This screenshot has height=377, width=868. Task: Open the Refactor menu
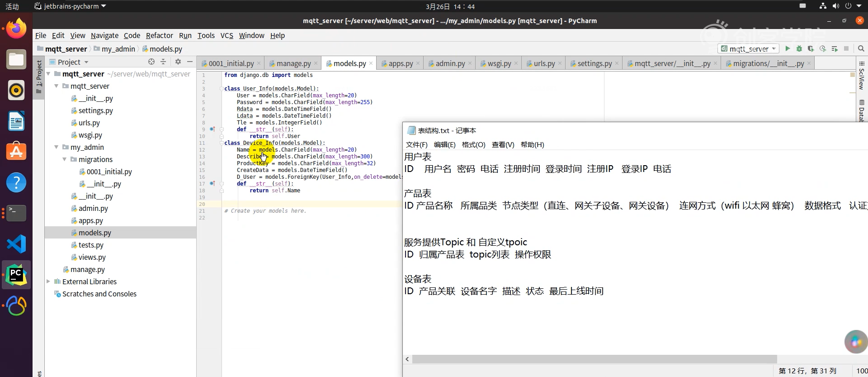click(x=159, y=35)
